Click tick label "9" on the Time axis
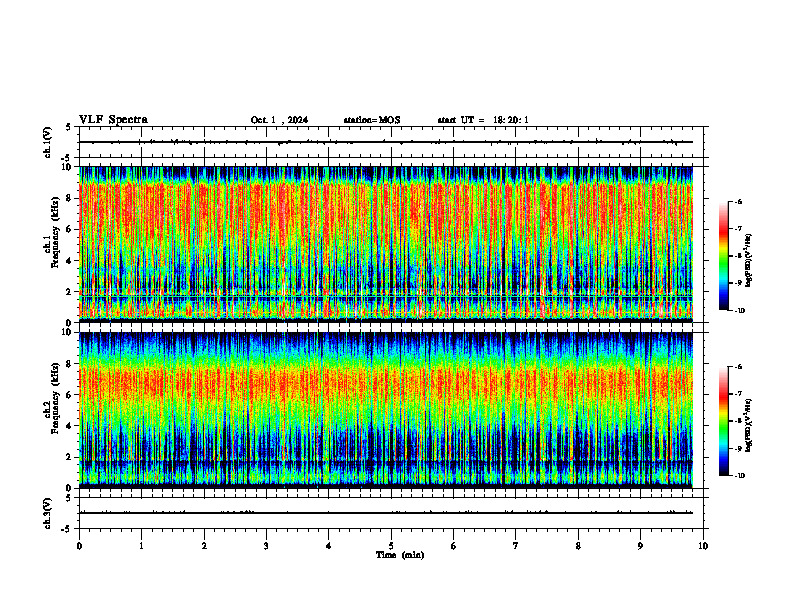This screenshot has height=612, width=792. point(640,546)
